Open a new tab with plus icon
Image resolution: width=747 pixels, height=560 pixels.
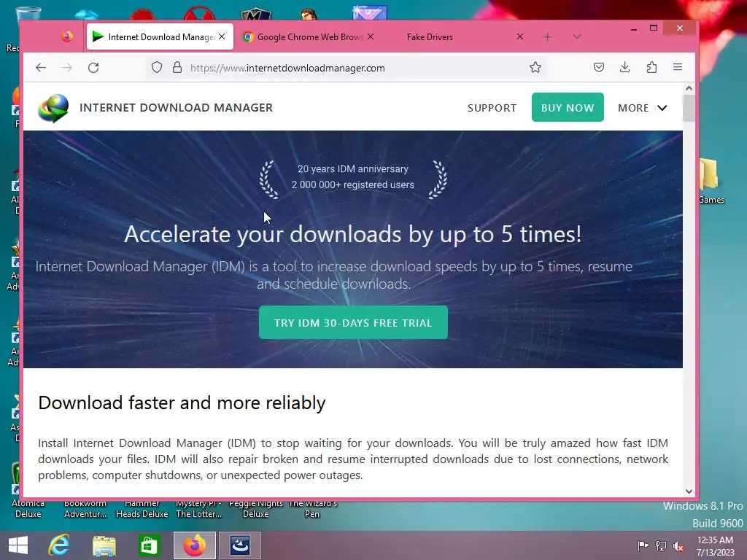(547, 36)
